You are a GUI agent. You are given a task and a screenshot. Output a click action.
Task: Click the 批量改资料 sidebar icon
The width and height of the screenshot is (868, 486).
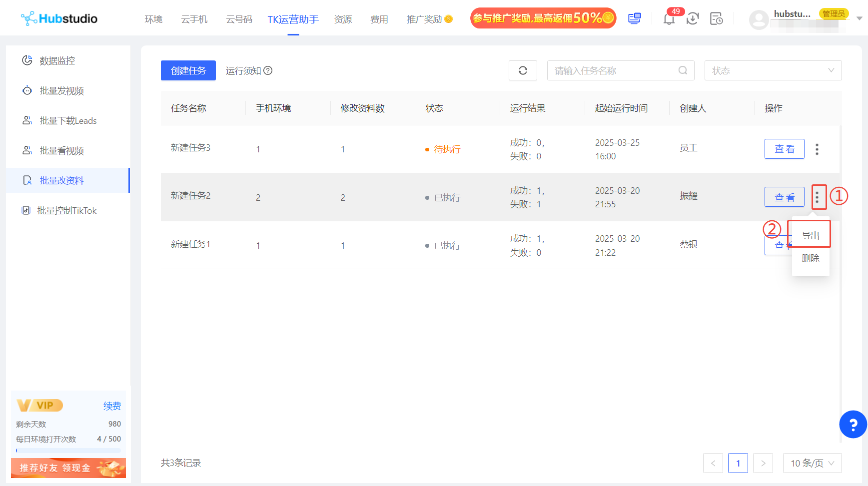click(x=27, y=180)
